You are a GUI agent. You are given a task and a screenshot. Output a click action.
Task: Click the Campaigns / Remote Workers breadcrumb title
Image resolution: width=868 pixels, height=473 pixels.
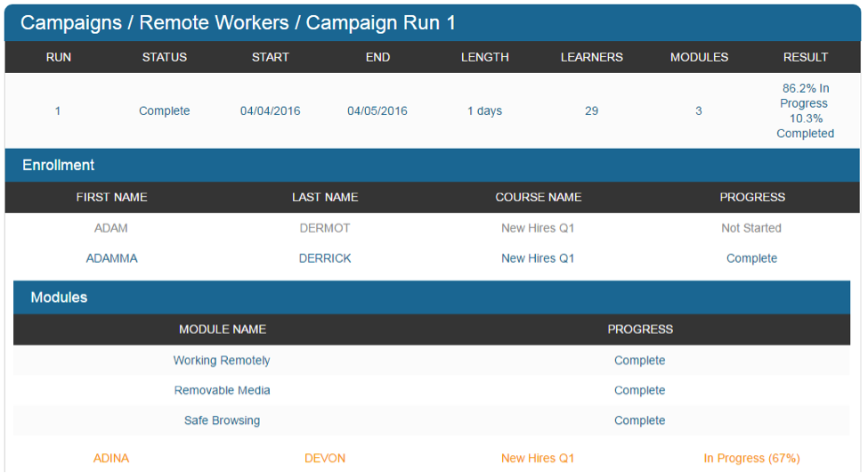pyautogui.click(x=238, y=23)
